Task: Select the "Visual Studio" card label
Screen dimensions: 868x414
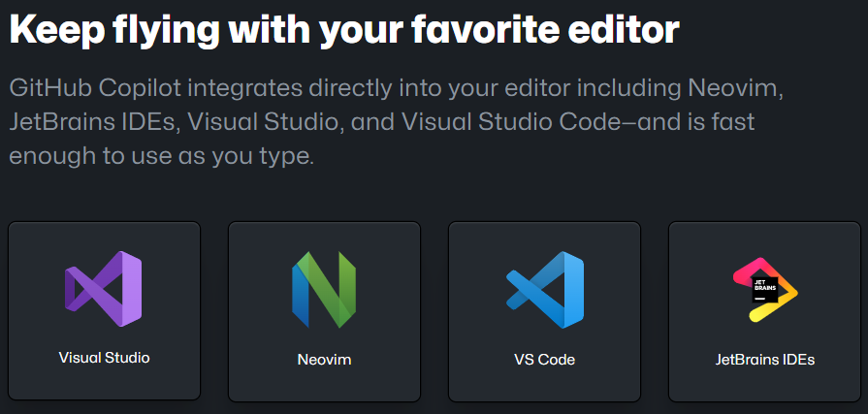Action: pyautogui.click(x=104, y=358)
